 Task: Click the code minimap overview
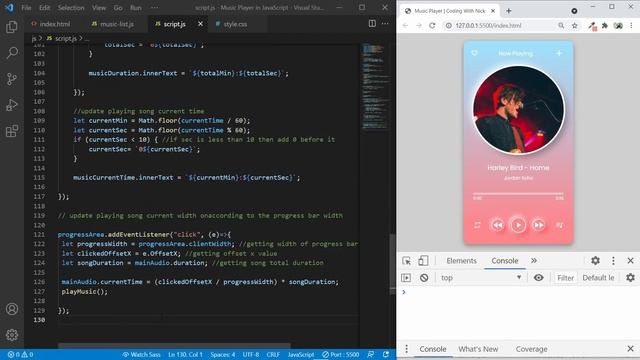click(375, 86)
